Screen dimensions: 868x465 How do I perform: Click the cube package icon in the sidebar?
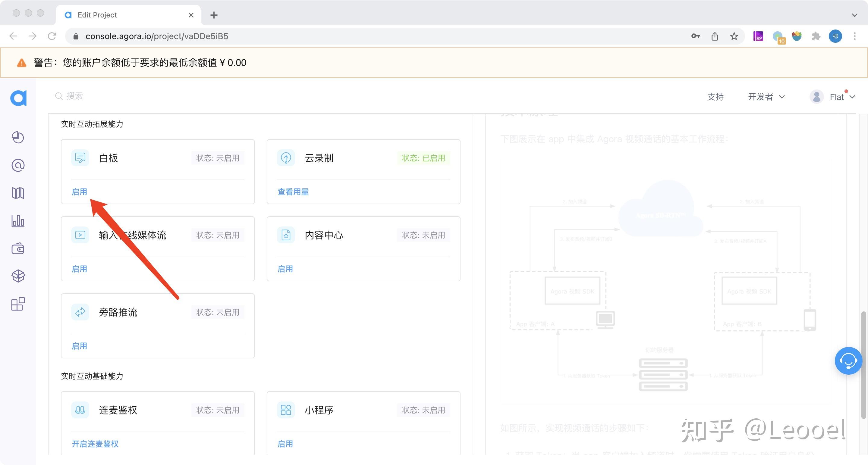18,276
